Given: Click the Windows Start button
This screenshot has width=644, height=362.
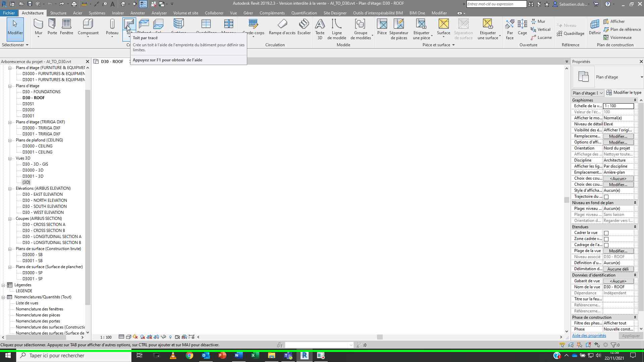Looking at the screenshot, I should click(8, 356).
